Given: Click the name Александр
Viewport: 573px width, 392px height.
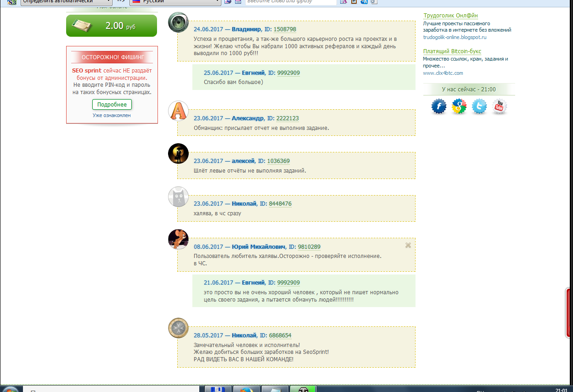Looking at the screenshot, I should pyautogui.click(x=248, y=118).
